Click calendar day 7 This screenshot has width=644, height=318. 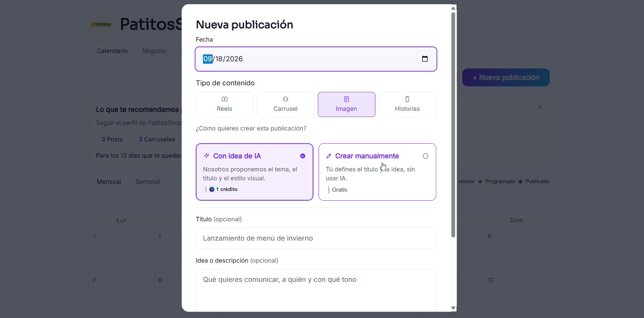tap(122, 294)
